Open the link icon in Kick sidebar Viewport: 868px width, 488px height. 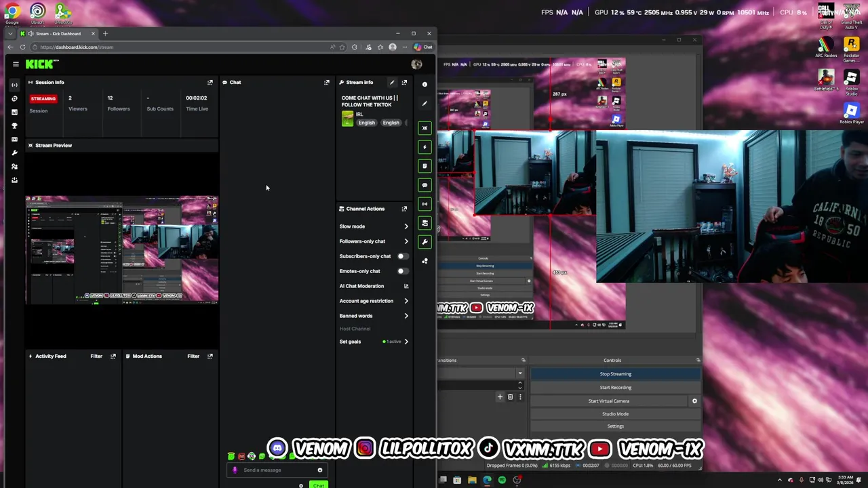(x=14, y=98)
